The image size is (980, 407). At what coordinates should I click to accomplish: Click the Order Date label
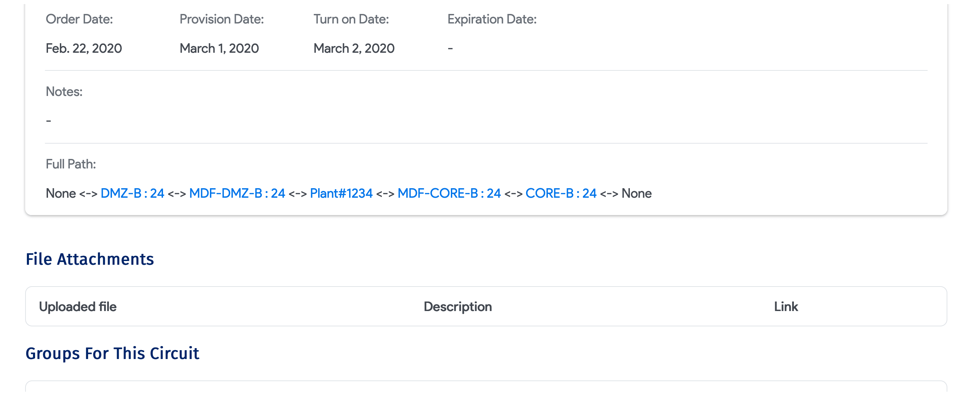pyautogui.click(x=79, y=19)
